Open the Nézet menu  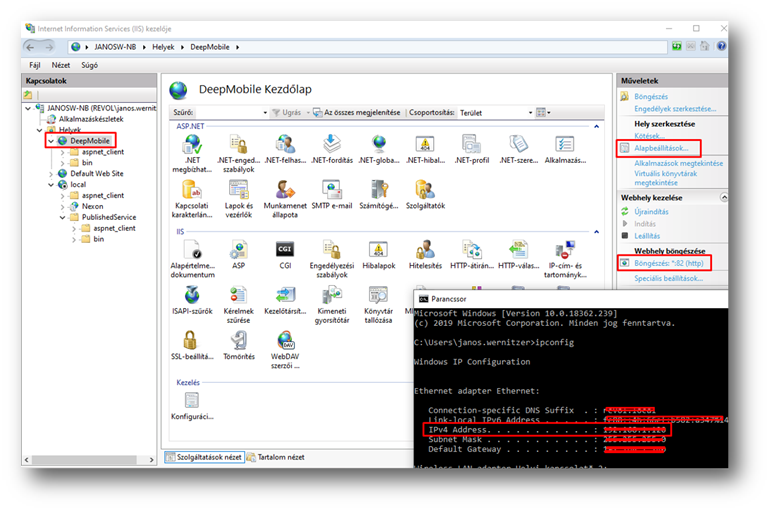point(62,64)
